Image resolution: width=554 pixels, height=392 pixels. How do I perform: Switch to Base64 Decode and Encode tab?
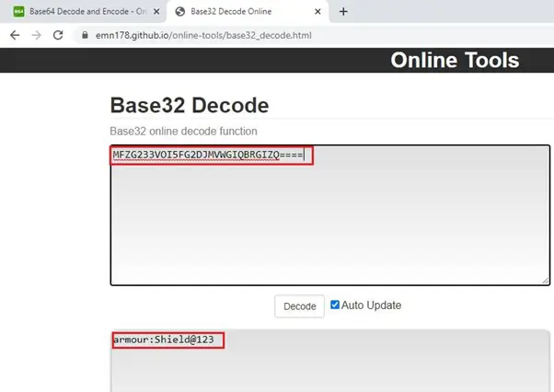(83, 12)
